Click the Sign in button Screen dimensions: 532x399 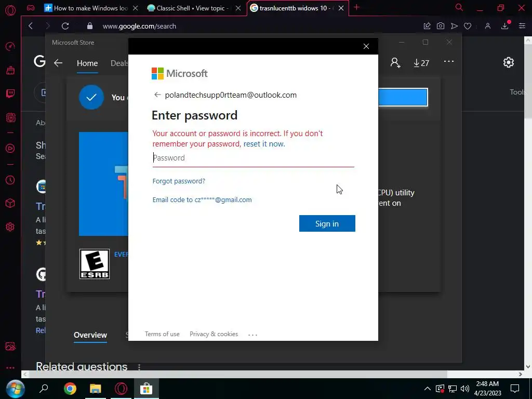pyautogui.click(x=327, y=223)
